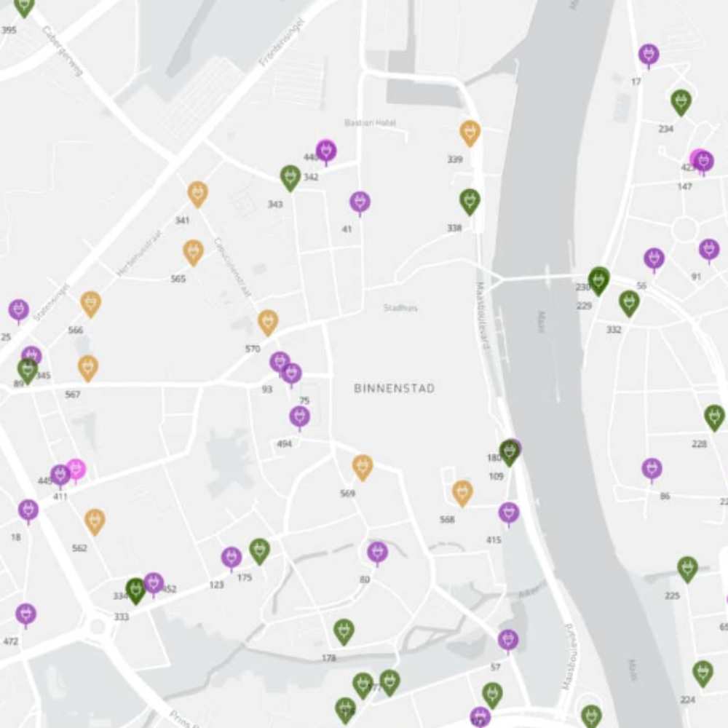Select the green charging marker labeled 338
Viewport: 728px width, 728px height.
(x=470, y=201)
